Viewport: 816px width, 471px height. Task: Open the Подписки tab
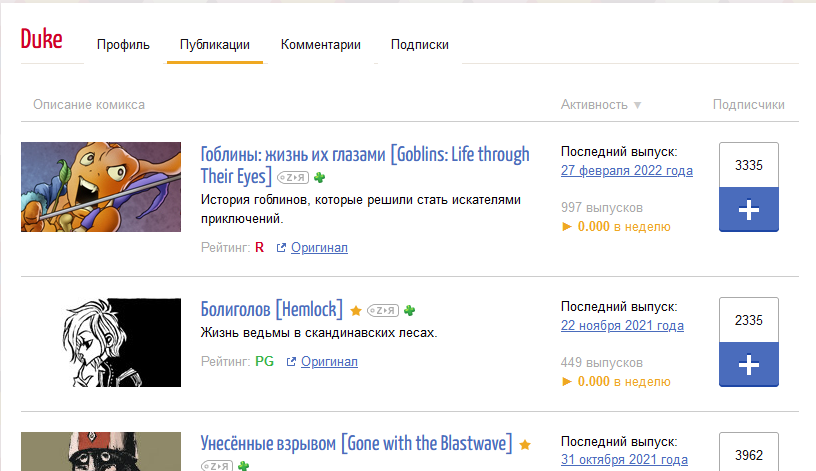420,45
